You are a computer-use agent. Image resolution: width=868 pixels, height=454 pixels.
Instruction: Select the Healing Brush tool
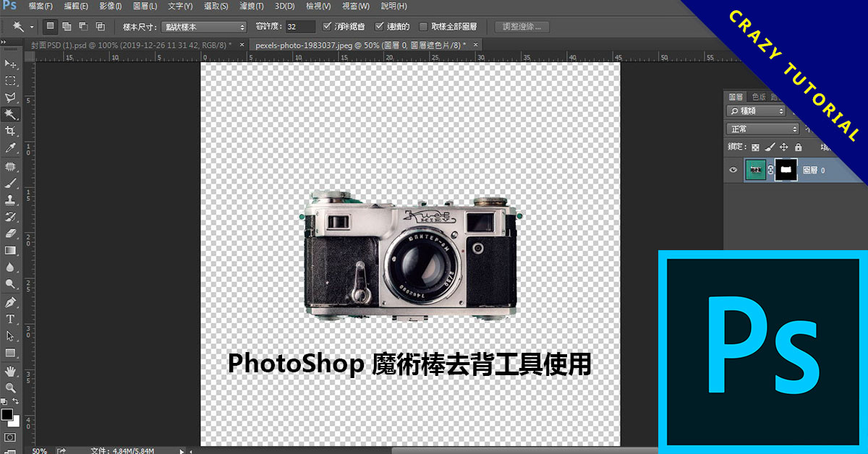pos(10,167)
